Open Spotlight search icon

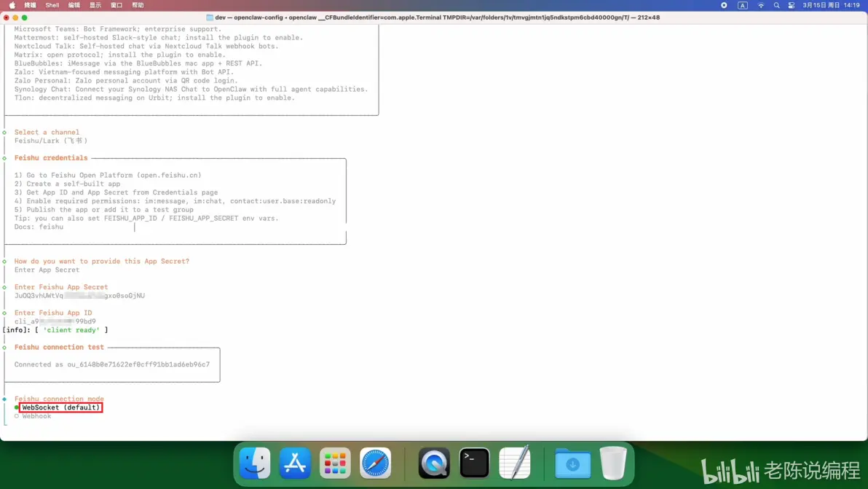[x=776, y=5]
